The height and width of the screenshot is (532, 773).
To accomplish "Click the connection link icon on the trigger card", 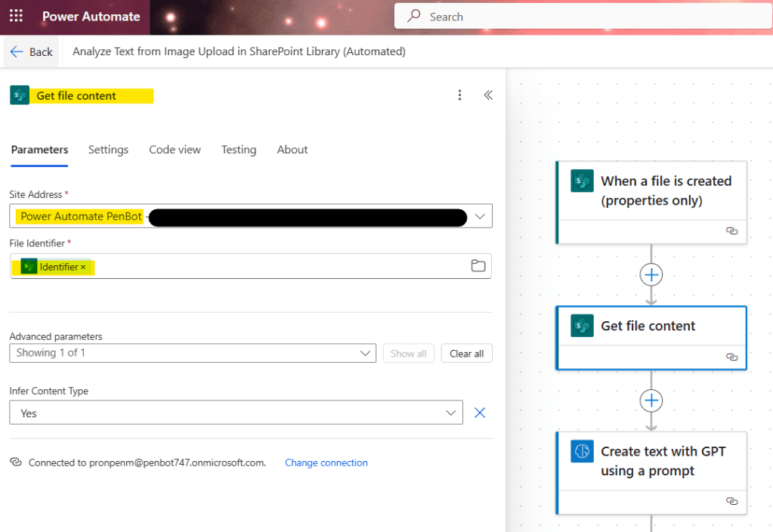I will 731,231.
